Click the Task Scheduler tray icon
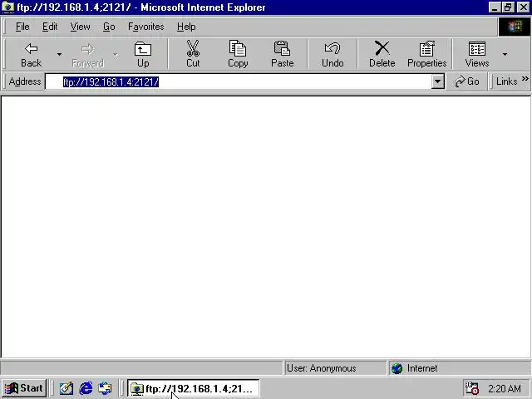532x399 pixels. (471, 388)
